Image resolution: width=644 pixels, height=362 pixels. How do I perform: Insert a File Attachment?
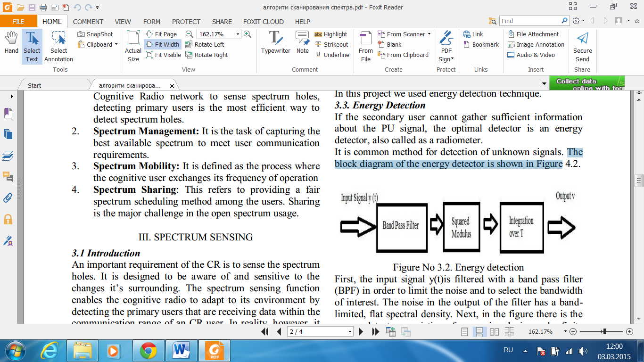[533, 34]
